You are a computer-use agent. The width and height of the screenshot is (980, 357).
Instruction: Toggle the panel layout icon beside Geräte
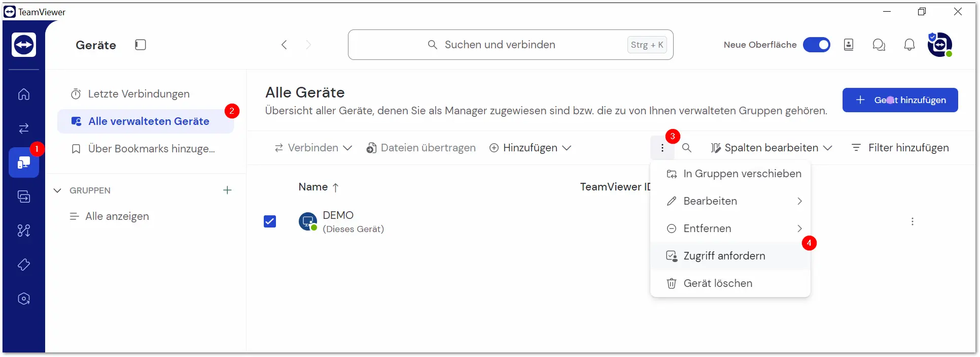[x=141, y=45]
